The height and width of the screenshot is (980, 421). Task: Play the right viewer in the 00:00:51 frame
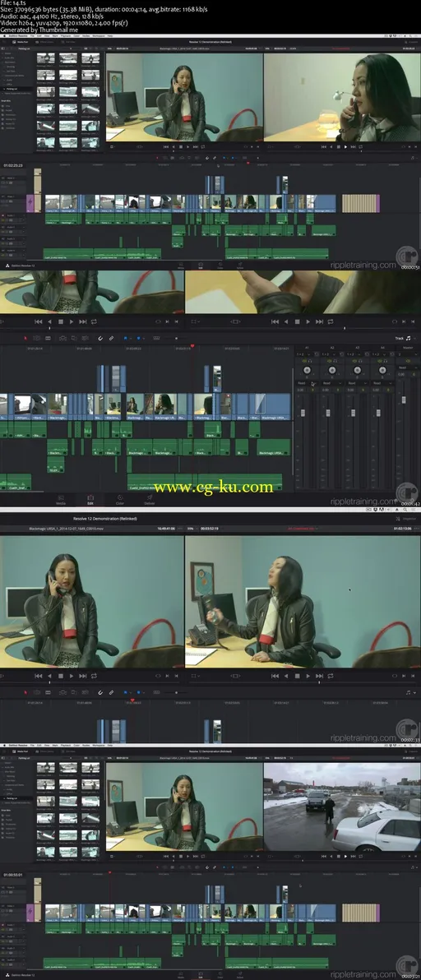point(345,147)
